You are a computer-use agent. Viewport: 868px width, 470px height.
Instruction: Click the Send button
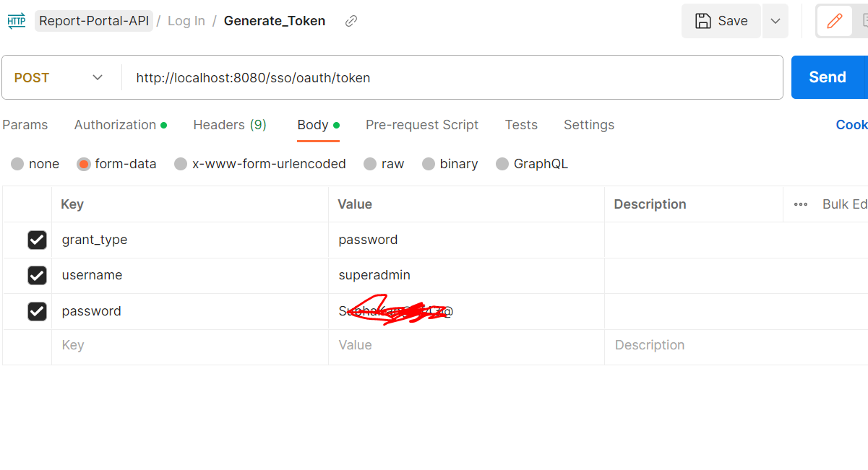click(x=828, y=77)
